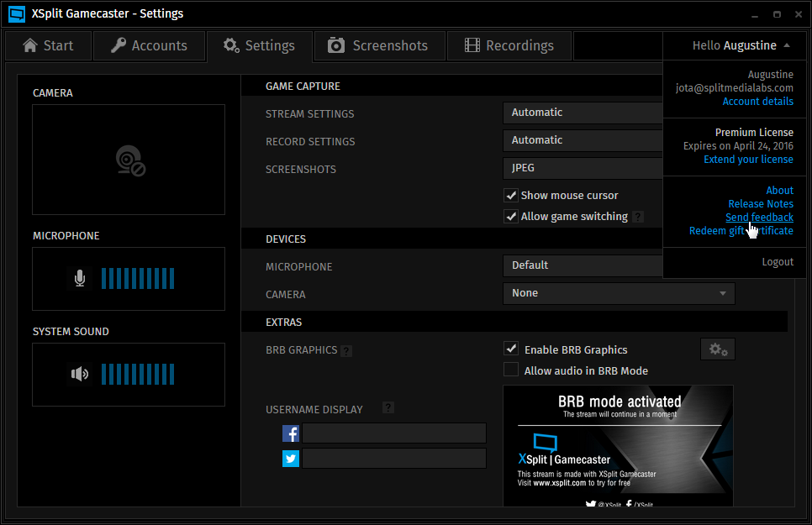
Task: Open the Recordings tab
Action: 509,45
